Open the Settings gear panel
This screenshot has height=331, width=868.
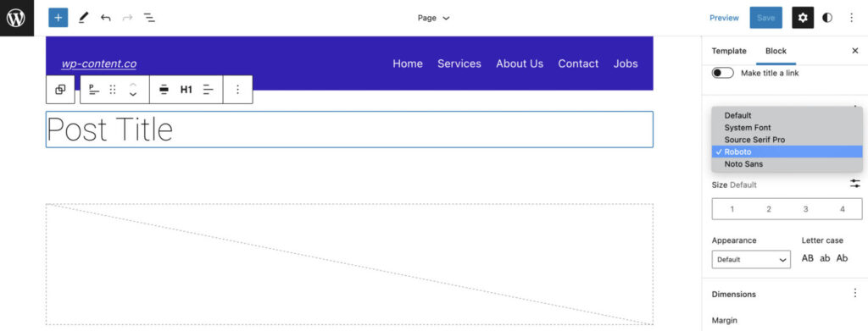click(x=803, y=18)
